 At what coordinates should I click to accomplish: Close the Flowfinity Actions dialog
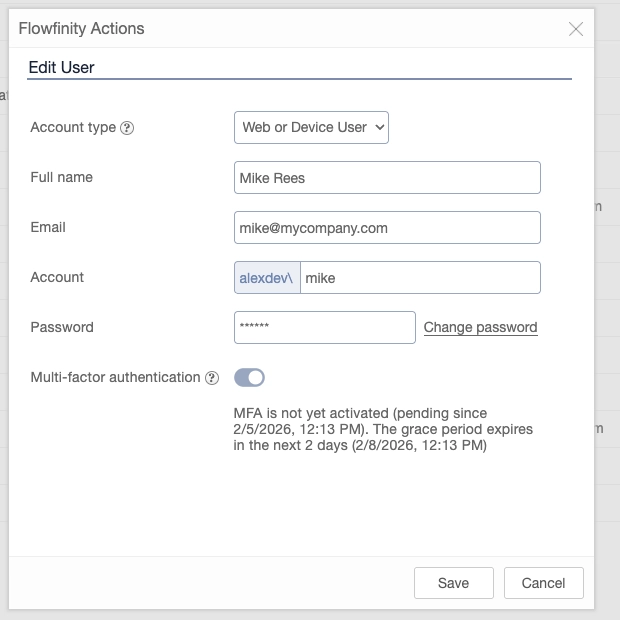coord(576,29)
